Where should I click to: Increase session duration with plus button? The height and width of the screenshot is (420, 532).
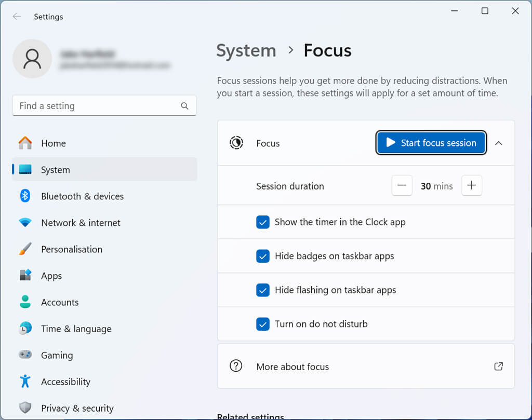pyautogui.click(x=471, y=186)
